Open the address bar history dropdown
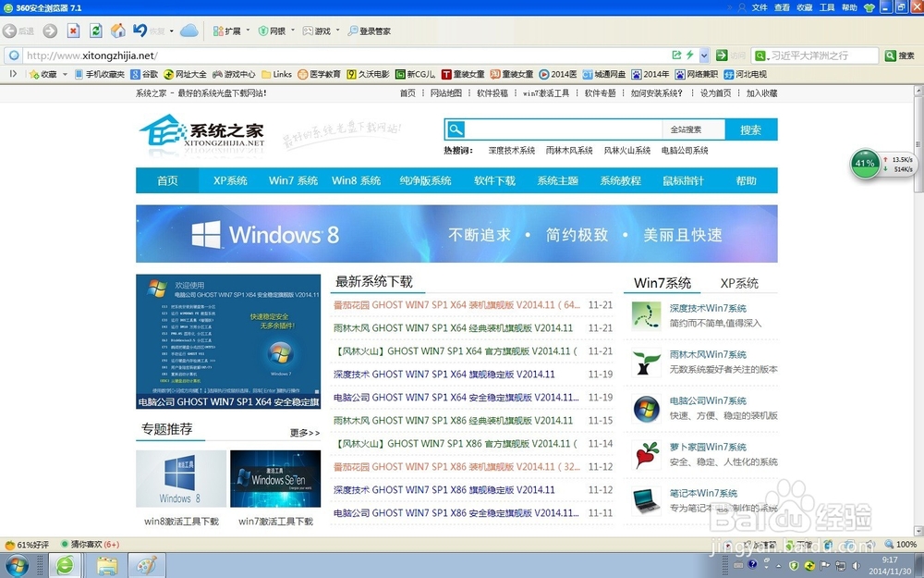 tap(704, 55)
